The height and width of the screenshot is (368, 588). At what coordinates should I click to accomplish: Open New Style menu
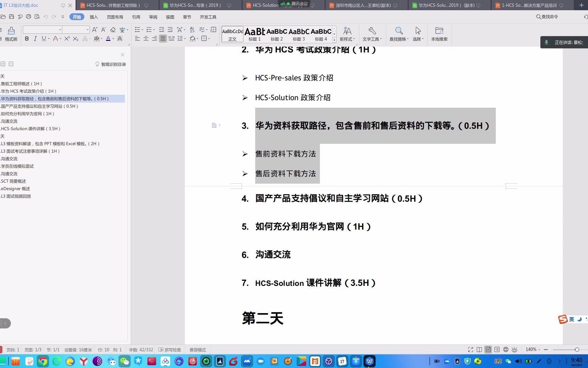click(x=347, y=34)
